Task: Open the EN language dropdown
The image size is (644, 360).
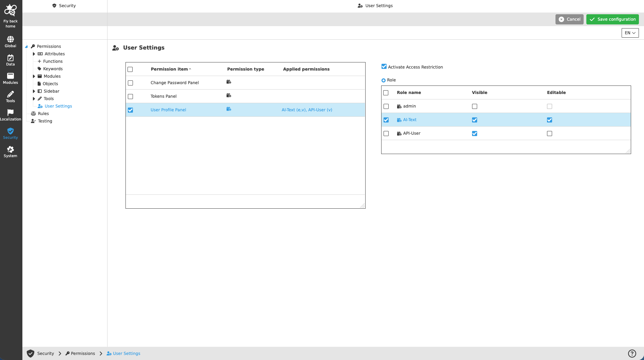Action: pyautogui.click(x=629, y=33)
